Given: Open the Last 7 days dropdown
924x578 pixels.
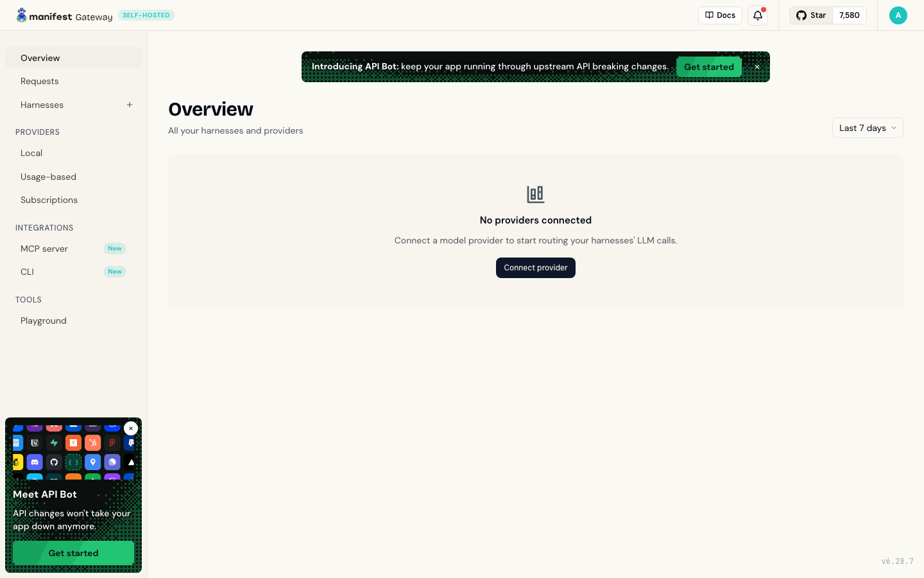Looking at the screenshot, I should [868, 128].
